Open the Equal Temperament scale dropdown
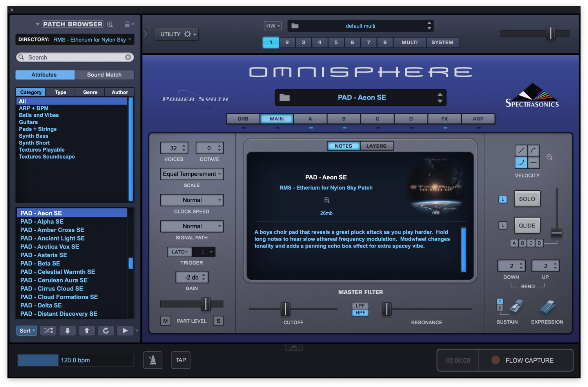This screenshot has height=387, width=588. point(192,174)
